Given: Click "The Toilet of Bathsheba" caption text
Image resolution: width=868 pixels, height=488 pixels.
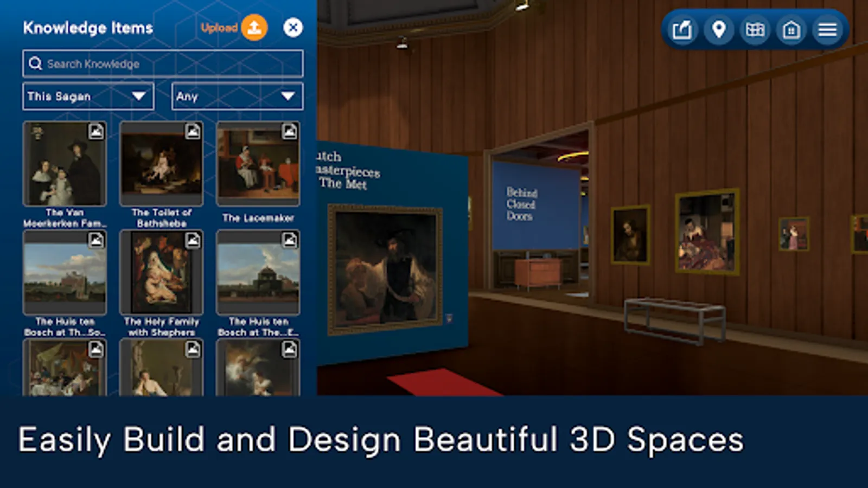Looking at the screenshot, I should pyautogui.click(x=162, y=218).
